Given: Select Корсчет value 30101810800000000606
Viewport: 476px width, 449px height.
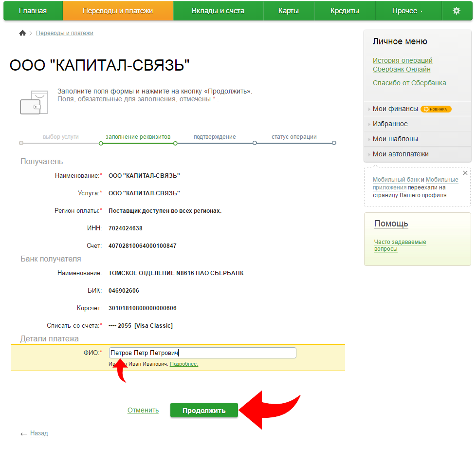Looking at the screenshot, I should click(x=143, y=308).
